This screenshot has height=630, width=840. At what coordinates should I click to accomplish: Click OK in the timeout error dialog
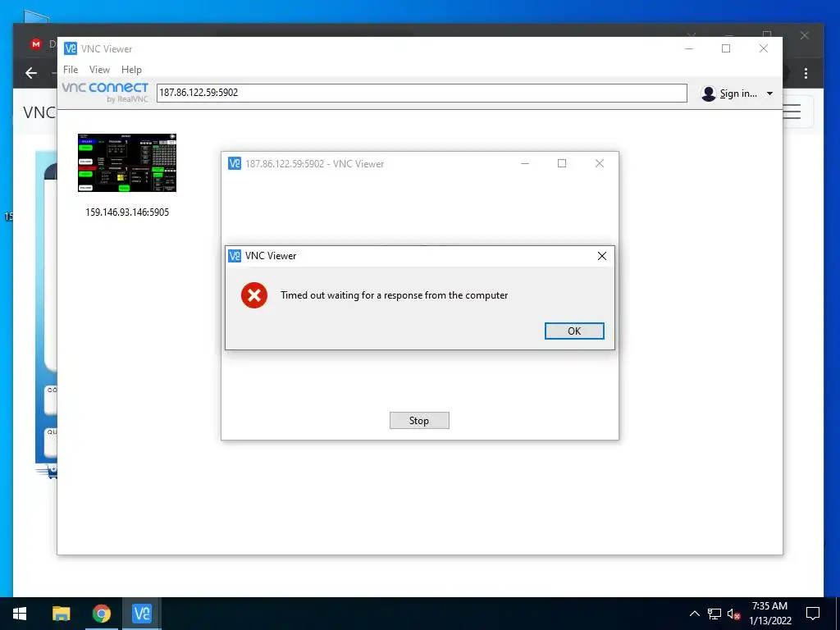(x=574, y=331)
